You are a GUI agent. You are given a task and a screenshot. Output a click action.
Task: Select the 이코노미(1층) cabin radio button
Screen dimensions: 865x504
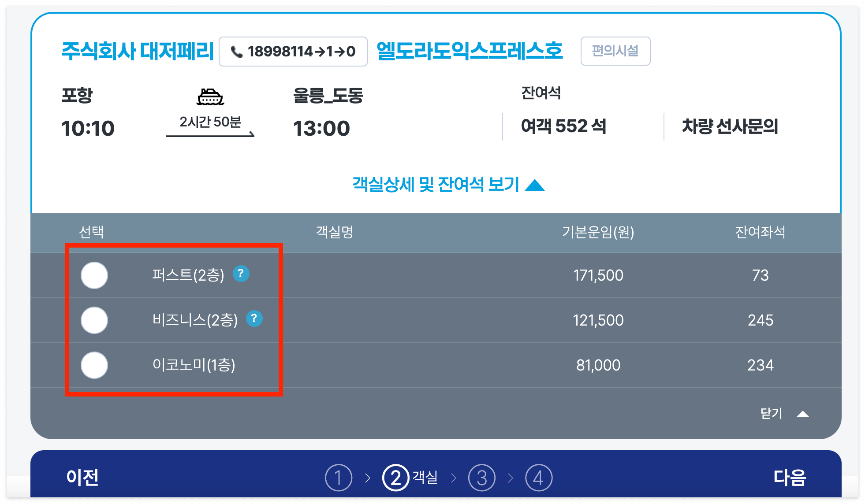[x=94, y=365]
